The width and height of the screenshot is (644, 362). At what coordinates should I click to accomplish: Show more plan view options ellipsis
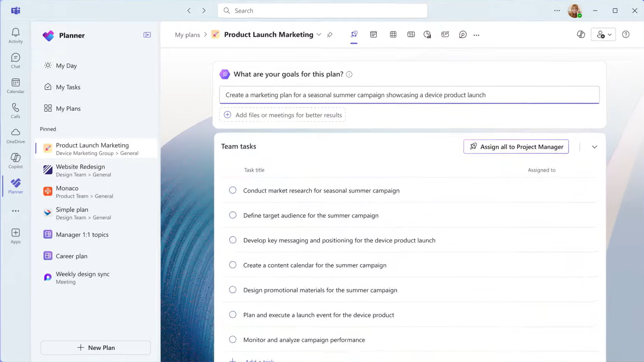[x=476, y=35]
